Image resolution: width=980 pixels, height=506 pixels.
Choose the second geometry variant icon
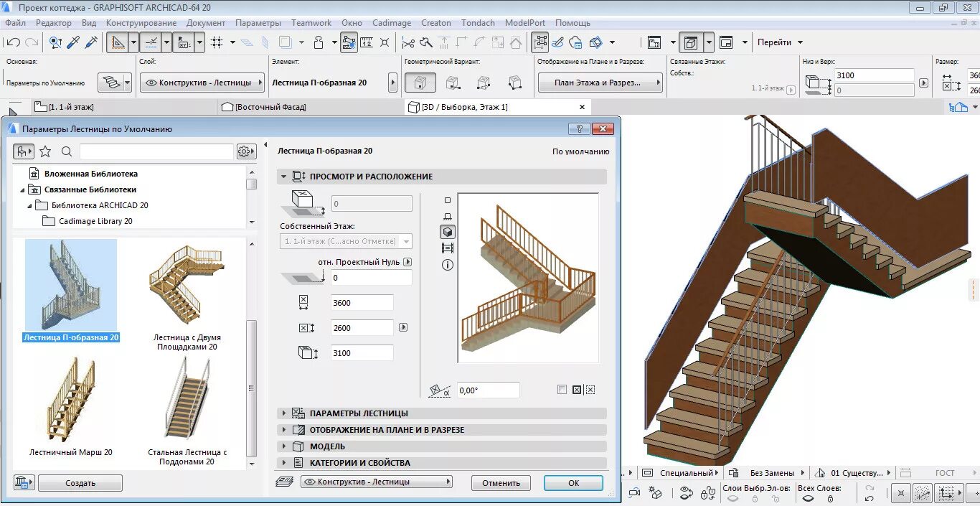[x=453, y=83]
